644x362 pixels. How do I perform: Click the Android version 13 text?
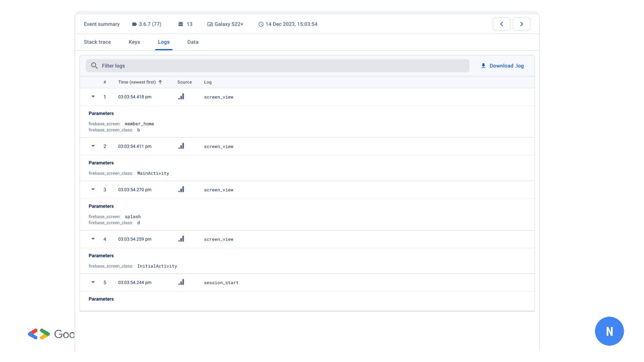point(189,24)
